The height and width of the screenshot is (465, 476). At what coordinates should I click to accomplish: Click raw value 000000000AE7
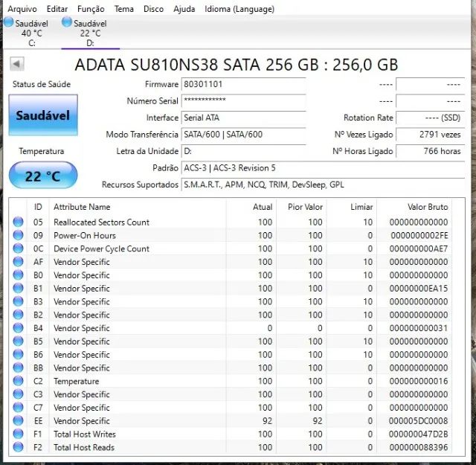tap(419, 248)
